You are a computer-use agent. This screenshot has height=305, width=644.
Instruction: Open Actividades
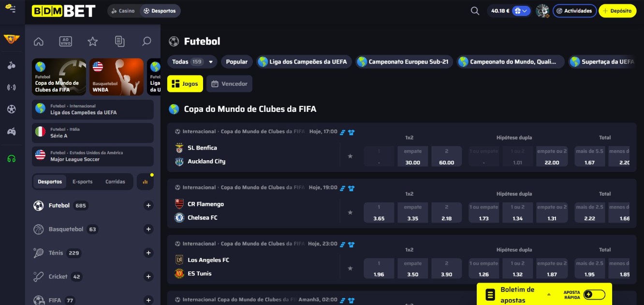point(574,10)
